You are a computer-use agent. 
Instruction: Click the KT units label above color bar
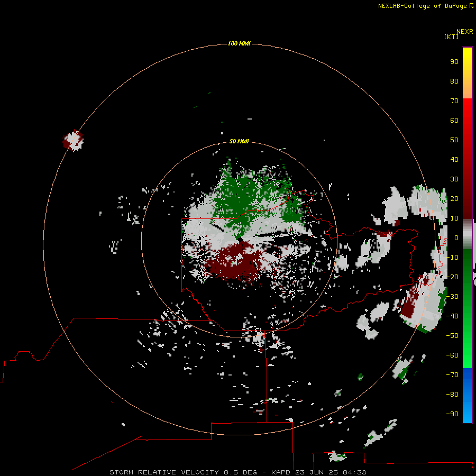451,36
